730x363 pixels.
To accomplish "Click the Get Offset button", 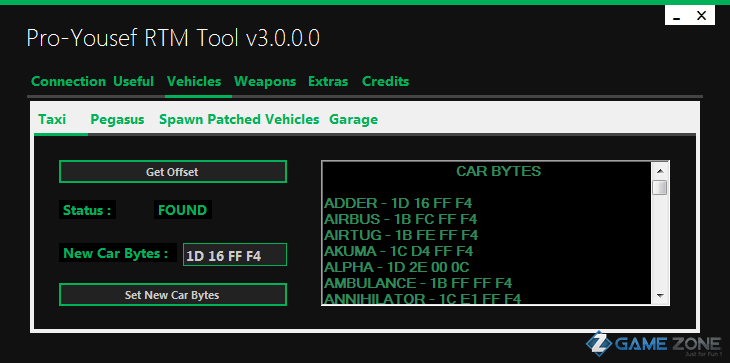I will [173, 172].
